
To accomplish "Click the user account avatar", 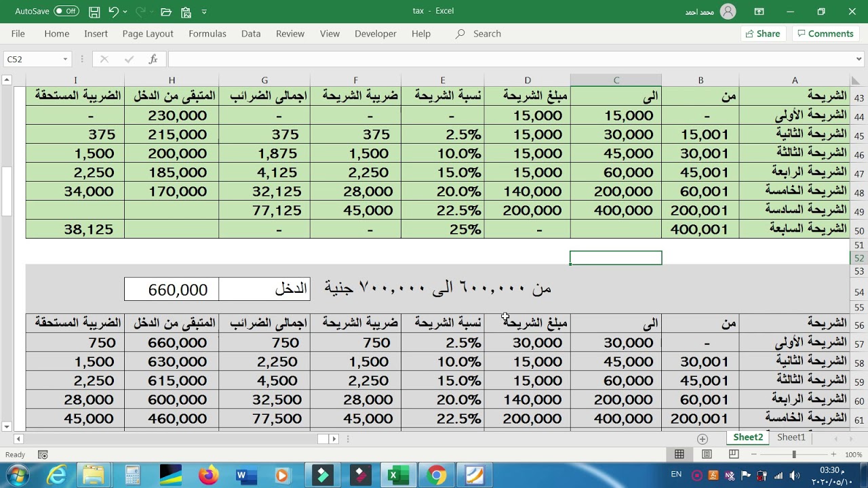I will tap(728, 12).
